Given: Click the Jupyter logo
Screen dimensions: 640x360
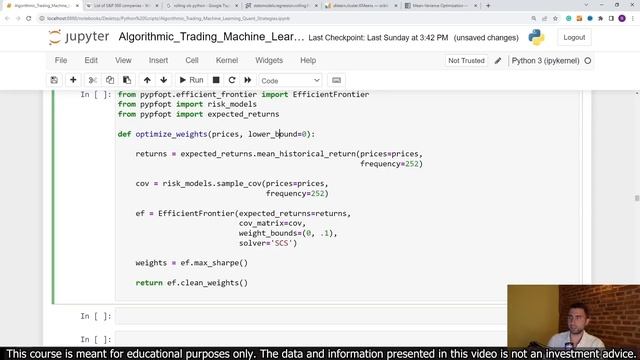Looking at the screenshot, I should 79,37.
